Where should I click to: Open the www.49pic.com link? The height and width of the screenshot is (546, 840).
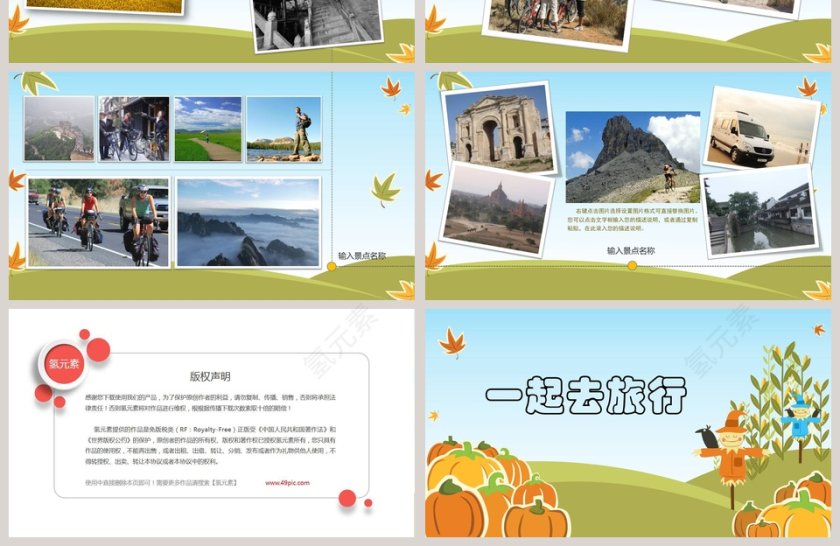pyautogui.click(x=287, y=482)
